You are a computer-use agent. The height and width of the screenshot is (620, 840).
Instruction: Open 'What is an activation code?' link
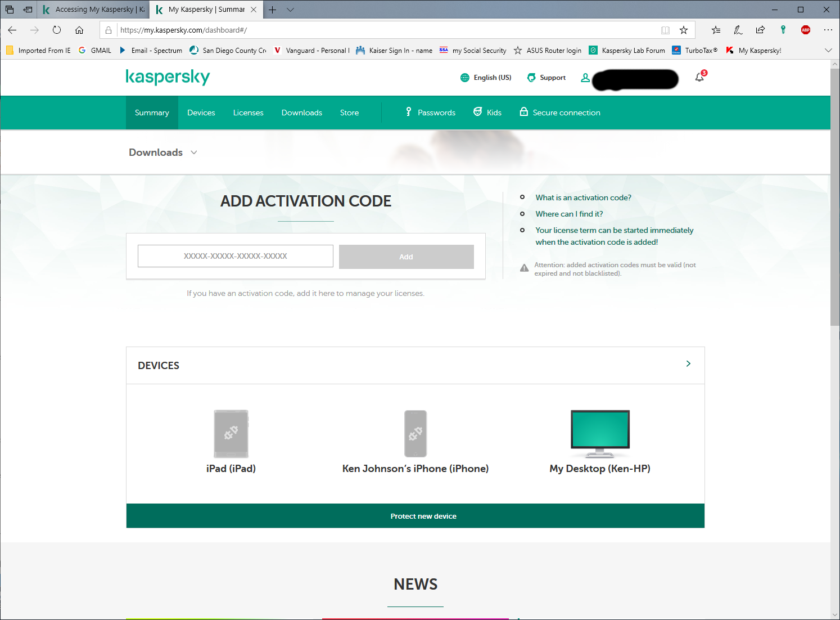[583, 197]
